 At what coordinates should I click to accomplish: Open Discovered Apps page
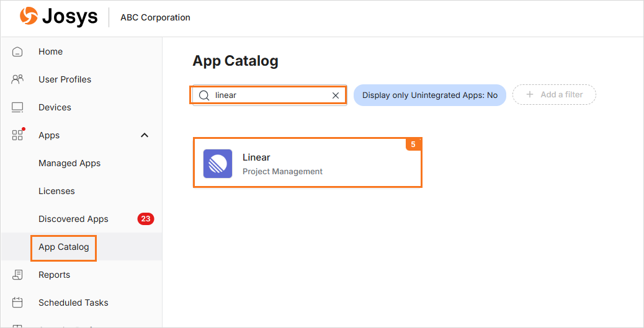pos(73,219)
